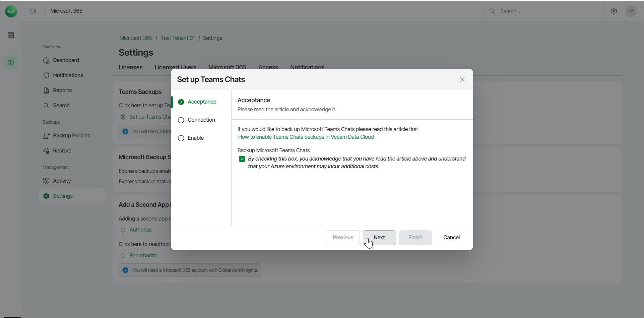The height and width of the screenshot is (318, 644).
Task: Switch to the Licenses tab
Action: pos(130,67)
